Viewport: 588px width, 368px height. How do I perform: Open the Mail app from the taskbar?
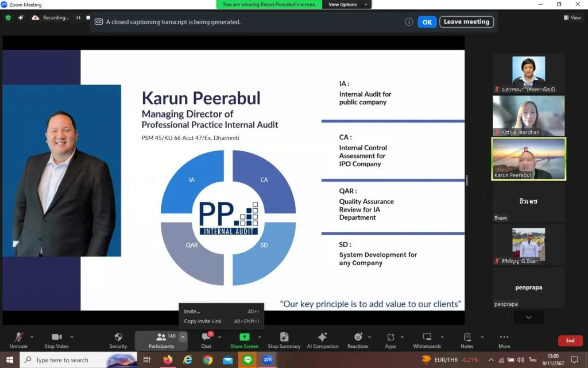[227, 360]
